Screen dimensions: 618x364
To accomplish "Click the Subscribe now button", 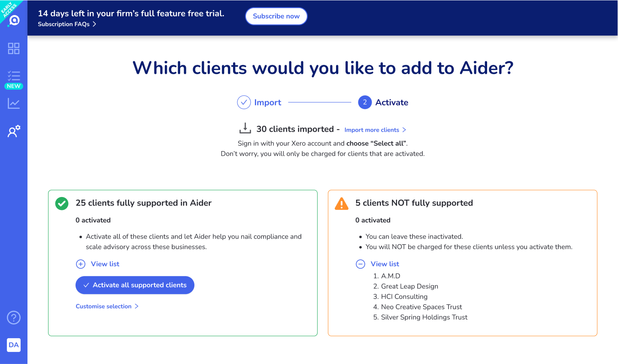I will pos(276,16).
